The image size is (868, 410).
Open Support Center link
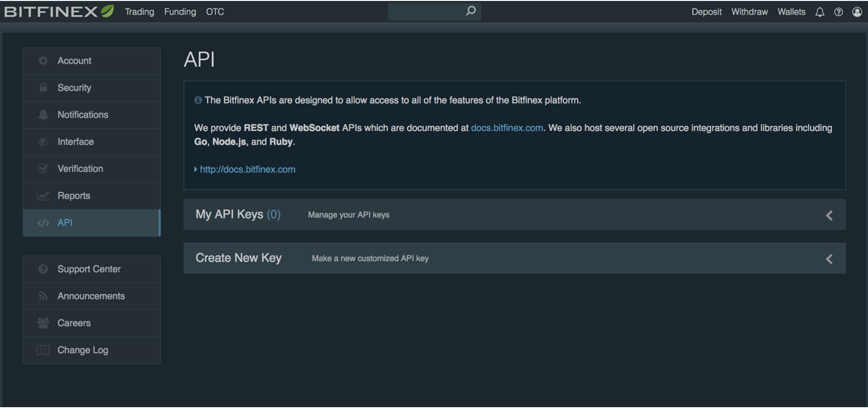click(x=91, y=269)
